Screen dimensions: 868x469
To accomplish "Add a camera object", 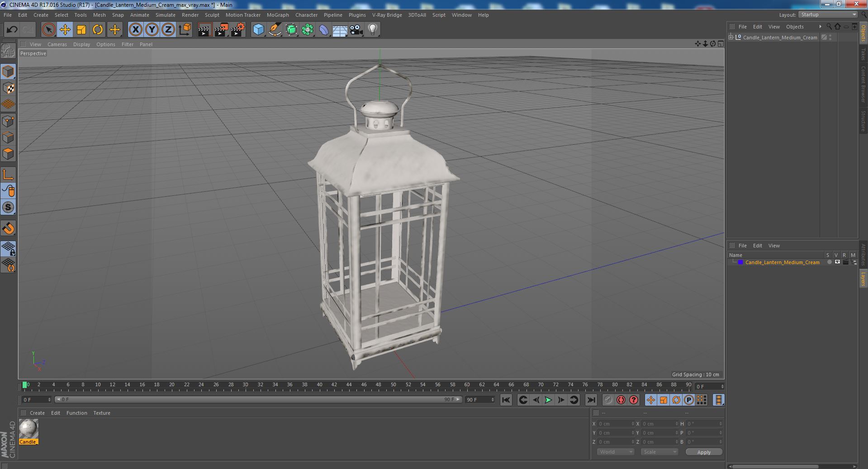I will pyautogui.click(x=356, y=30).
